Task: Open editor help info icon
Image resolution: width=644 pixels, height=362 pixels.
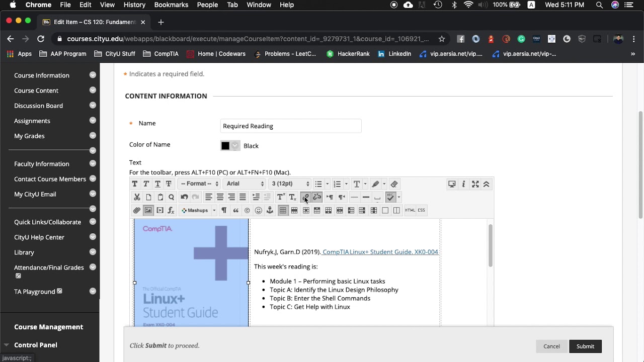Action: pyautogui.click(x=464, y=184)
